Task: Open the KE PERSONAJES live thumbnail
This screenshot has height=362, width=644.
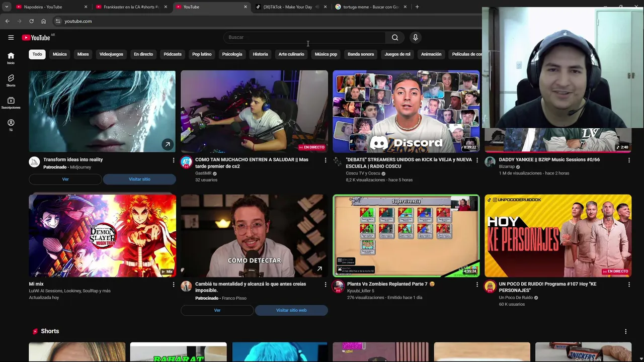Action: click(558, 236)
